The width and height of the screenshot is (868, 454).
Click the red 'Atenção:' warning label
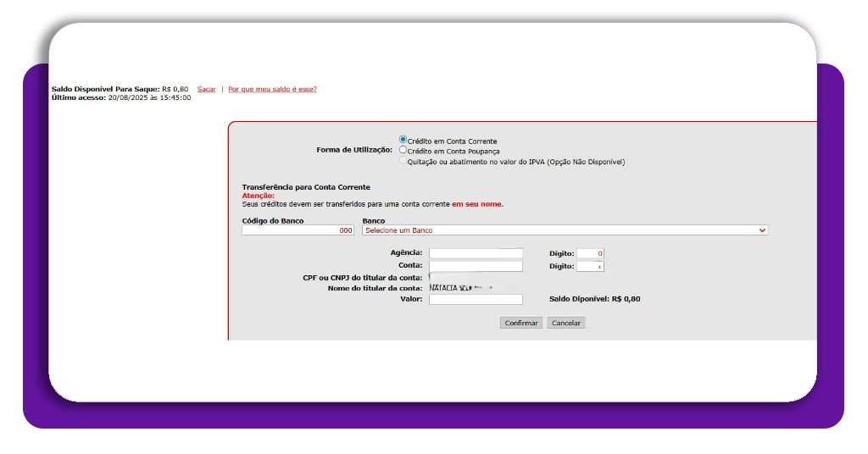(258, 196)
